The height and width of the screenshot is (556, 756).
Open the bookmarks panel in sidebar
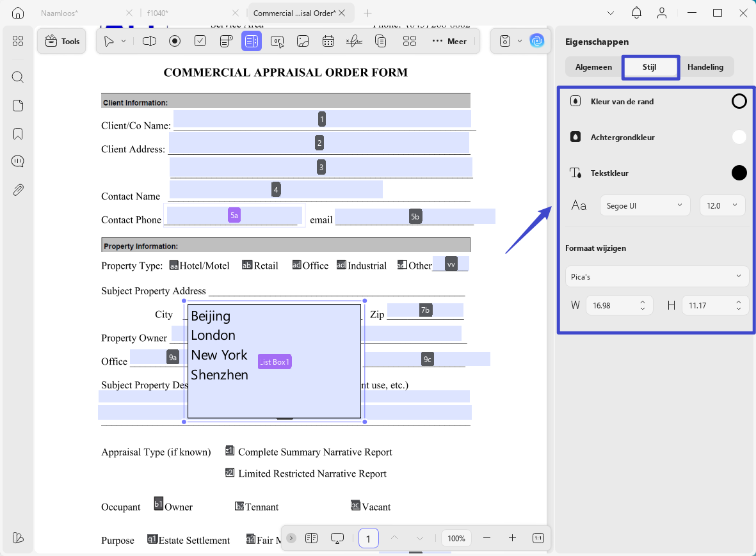tap(18, 134)
